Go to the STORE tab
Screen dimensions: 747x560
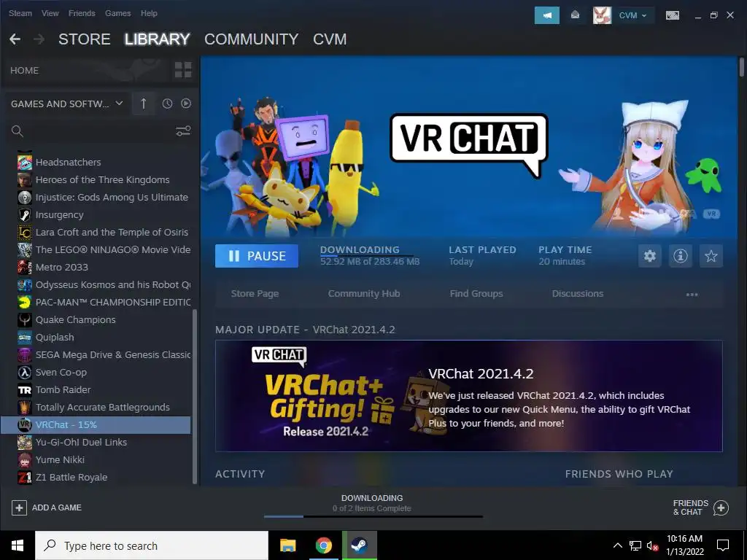tap(85, 39)
